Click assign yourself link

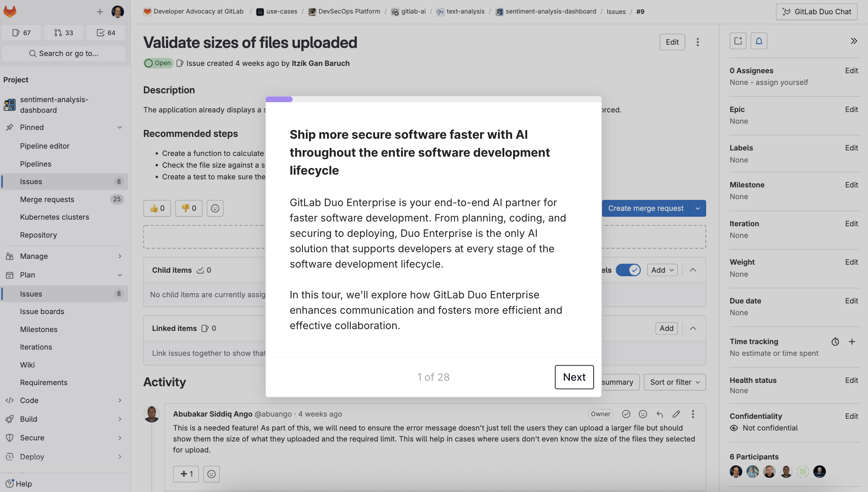(782, 82)
